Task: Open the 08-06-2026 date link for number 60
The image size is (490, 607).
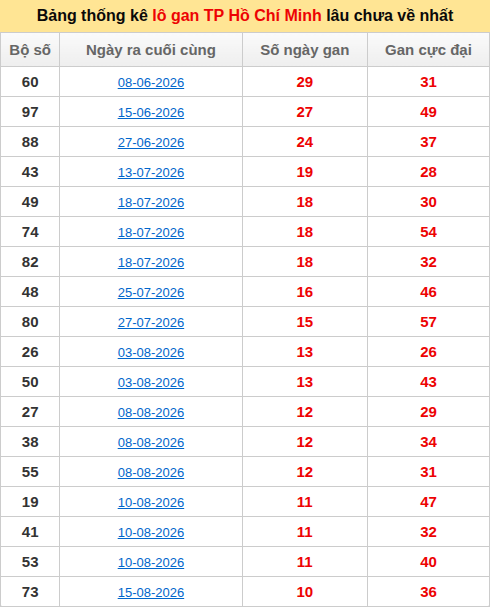Action: click(151, 82)
